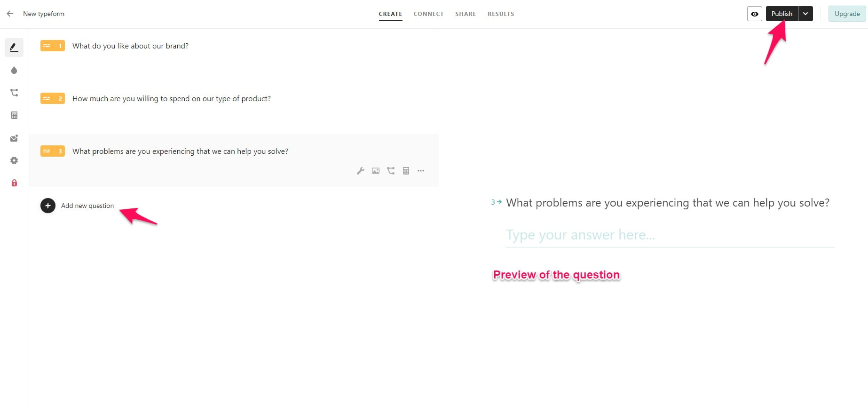Click question 3 short text type badge
This screenshot has width=868, height=406.
pos(53,151)
